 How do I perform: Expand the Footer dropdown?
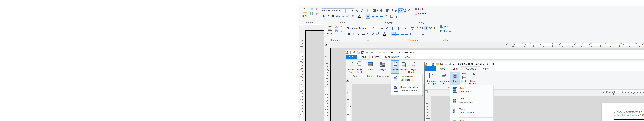[x=404, y=67]
